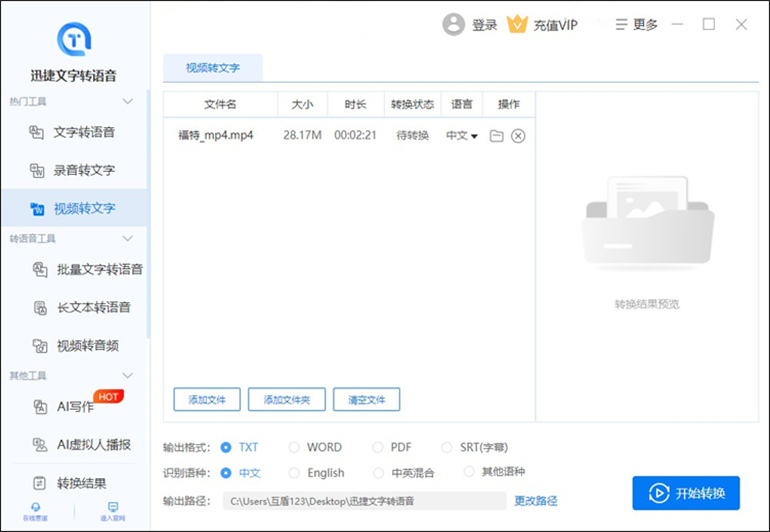The height and width of the screenshot is (532, 770).
Task: Click the 00:02:21 duration cell
Action: tap(356, 135)
